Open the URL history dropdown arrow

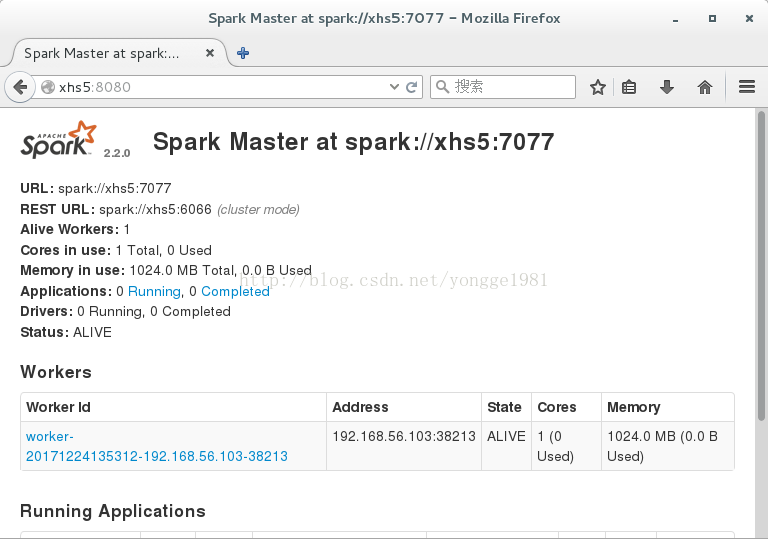(394, 87)
